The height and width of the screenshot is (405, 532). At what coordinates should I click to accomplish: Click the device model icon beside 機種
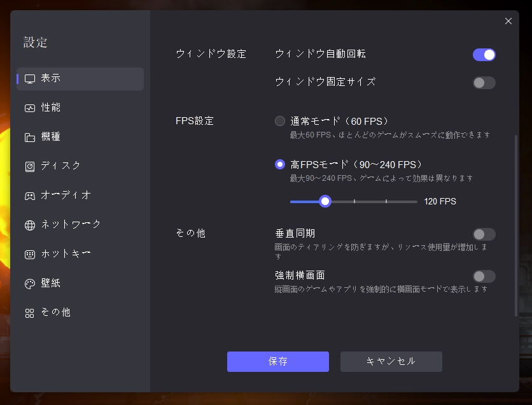(30, 137)
